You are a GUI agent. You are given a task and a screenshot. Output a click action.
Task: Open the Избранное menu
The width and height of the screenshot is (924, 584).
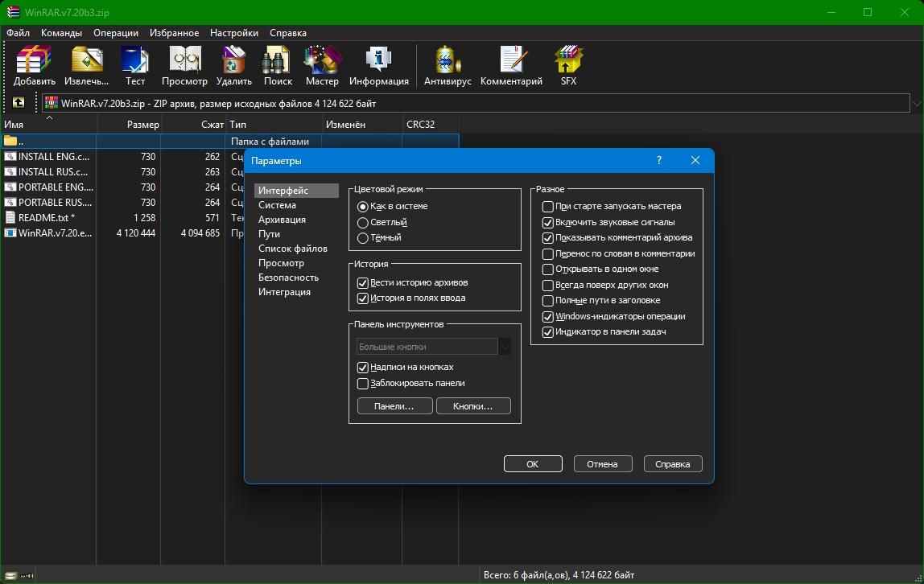click(174, 33)
